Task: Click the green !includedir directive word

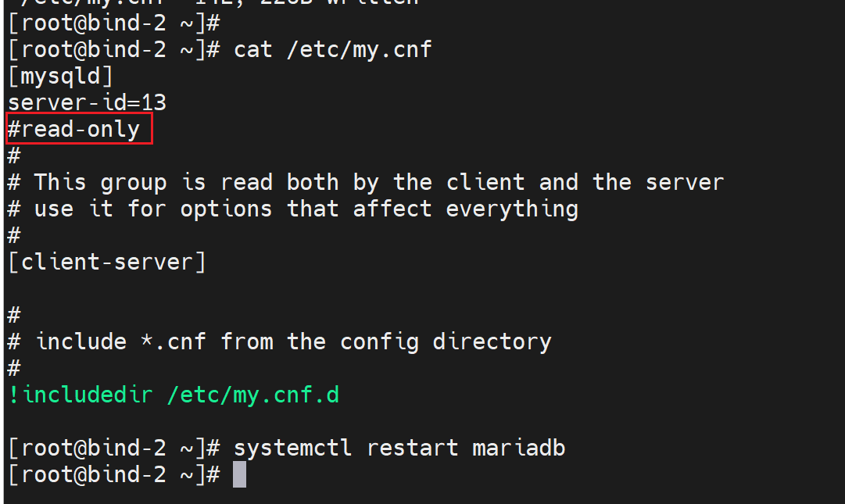Action: [x=81, y=395]
